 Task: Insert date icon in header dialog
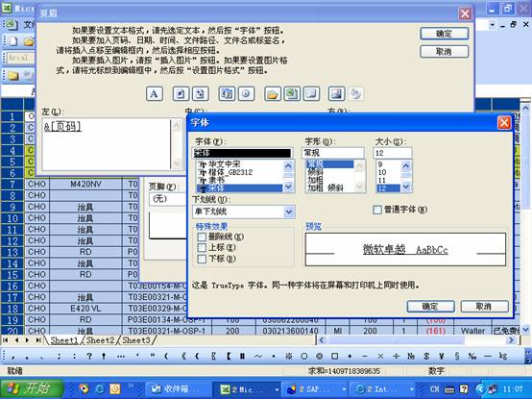click(227, 93)
